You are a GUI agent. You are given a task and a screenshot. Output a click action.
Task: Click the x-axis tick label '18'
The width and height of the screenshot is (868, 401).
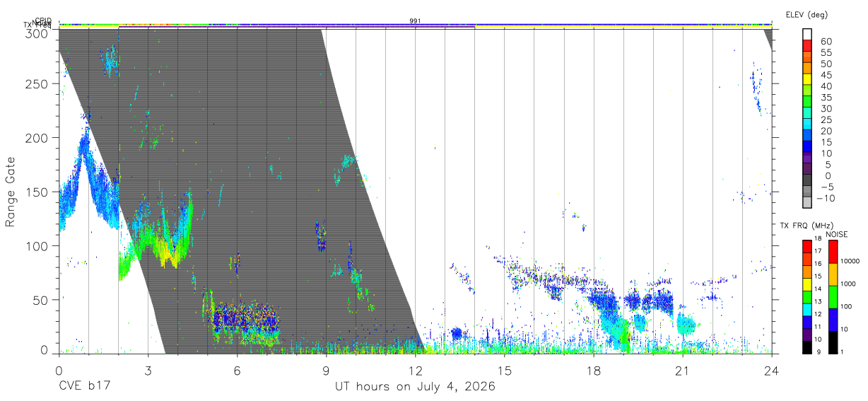[593, 370]
